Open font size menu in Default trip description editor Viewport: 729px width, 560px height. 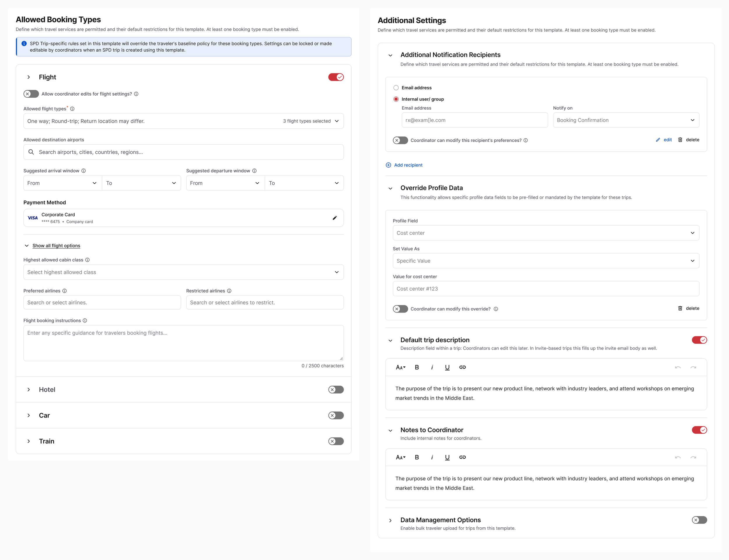(x=400, y=367)
